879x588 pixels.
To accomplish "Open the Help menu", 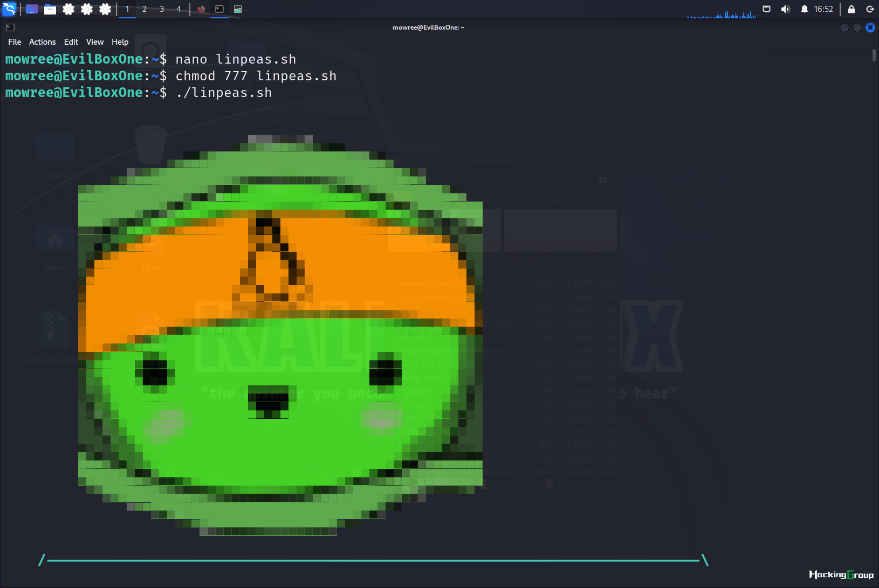I will [120, 42].
